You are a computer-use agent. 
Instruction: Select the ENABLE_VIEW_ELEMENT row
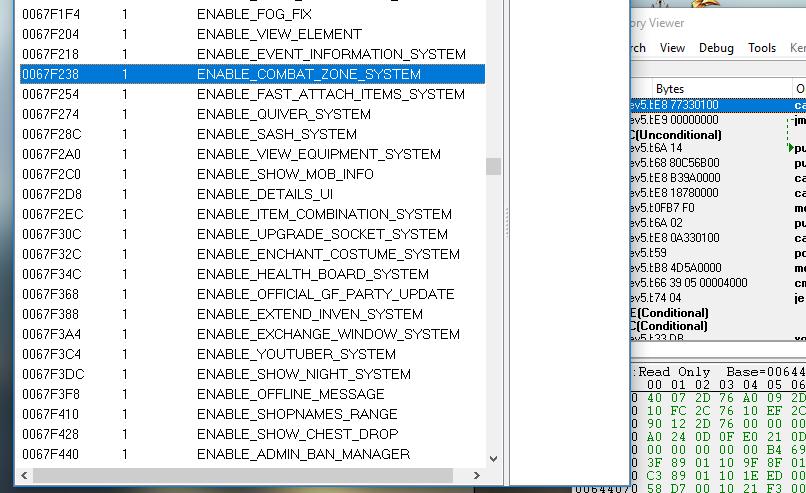coord(252,34)
